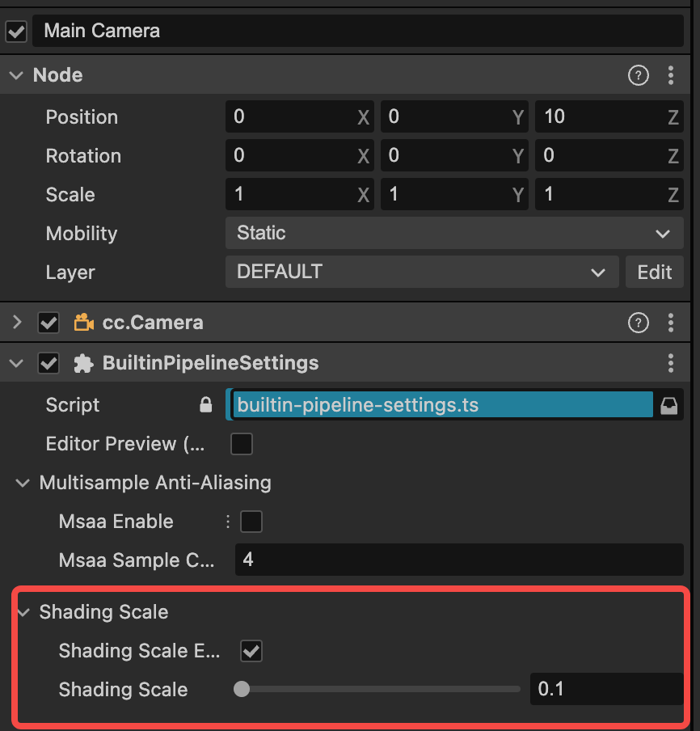Click the cc.Camera component camera icon

click(82, 323)
